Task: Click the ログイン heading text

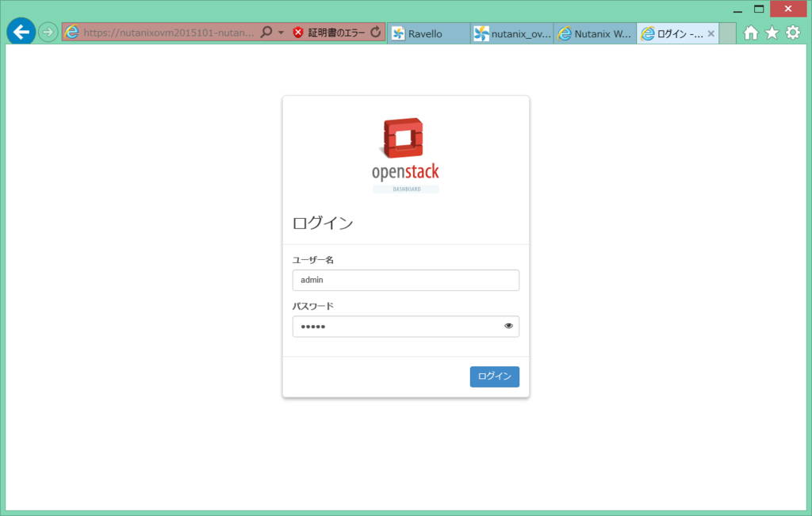Action: [x=323, y=223]
